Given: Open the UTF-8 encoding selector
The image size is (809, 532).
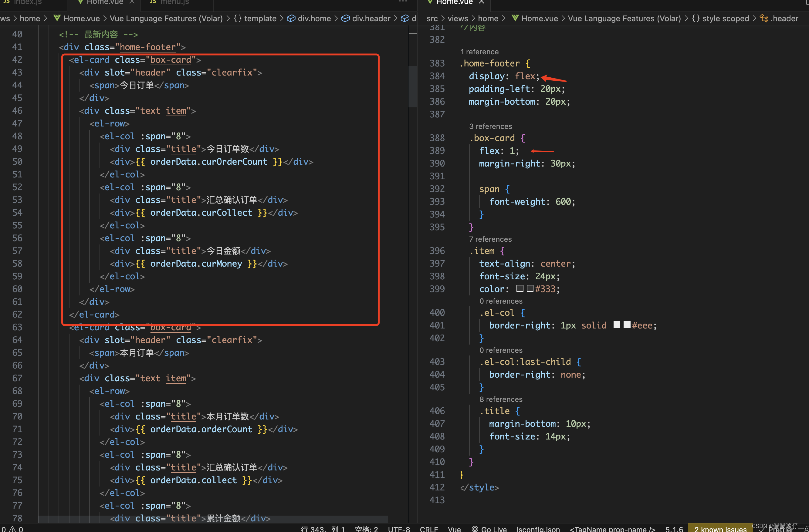Looking at the screenshot, I should 399,529.
